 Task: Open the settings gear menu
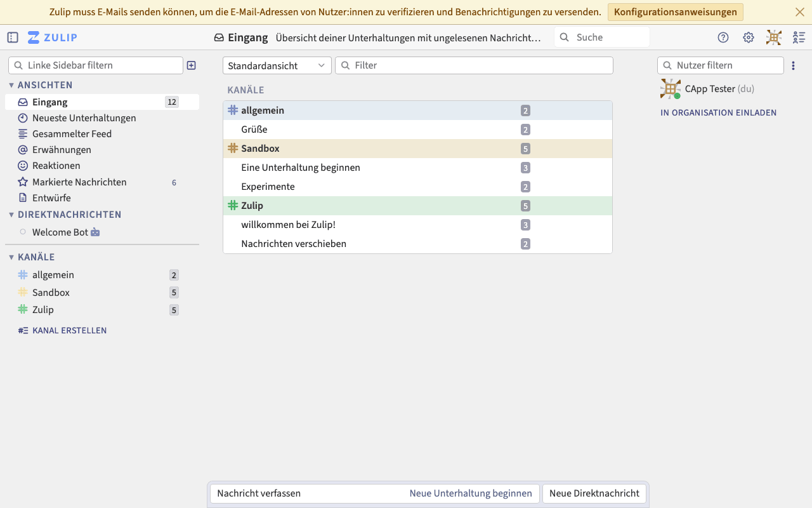[x=749, y=37]
